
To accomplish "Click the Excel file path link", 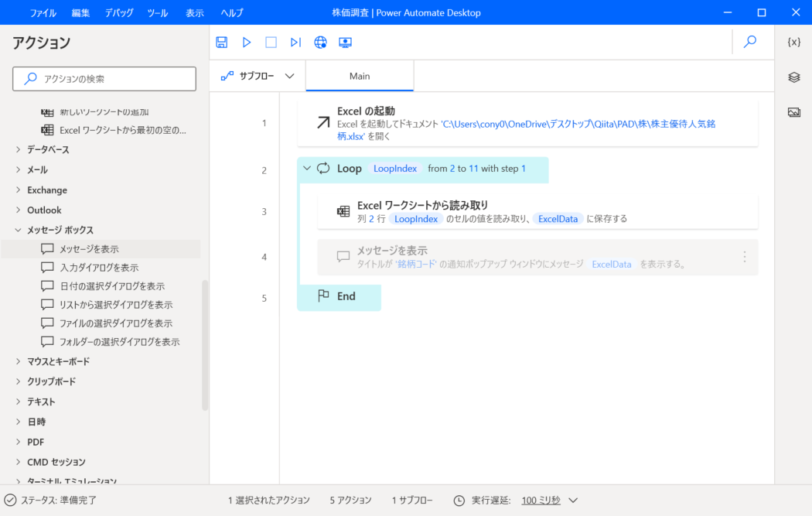I will click(526, 130).
